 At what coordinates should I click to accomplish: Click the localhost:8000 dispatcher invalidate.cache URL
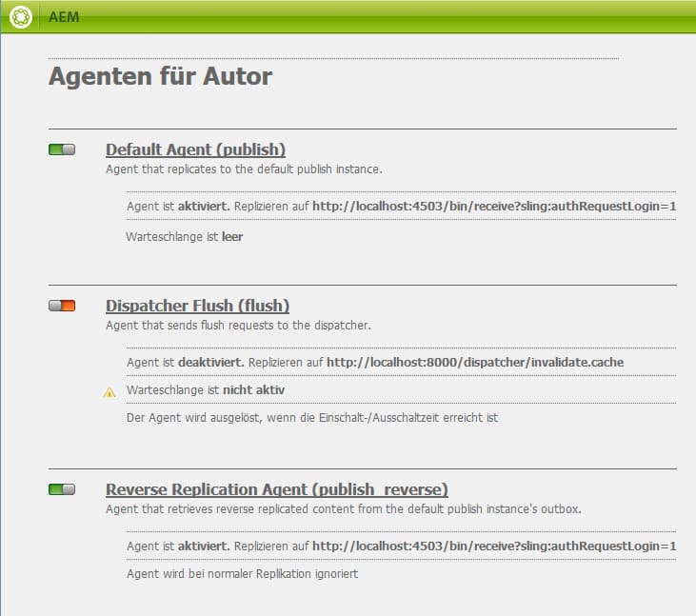475,362
